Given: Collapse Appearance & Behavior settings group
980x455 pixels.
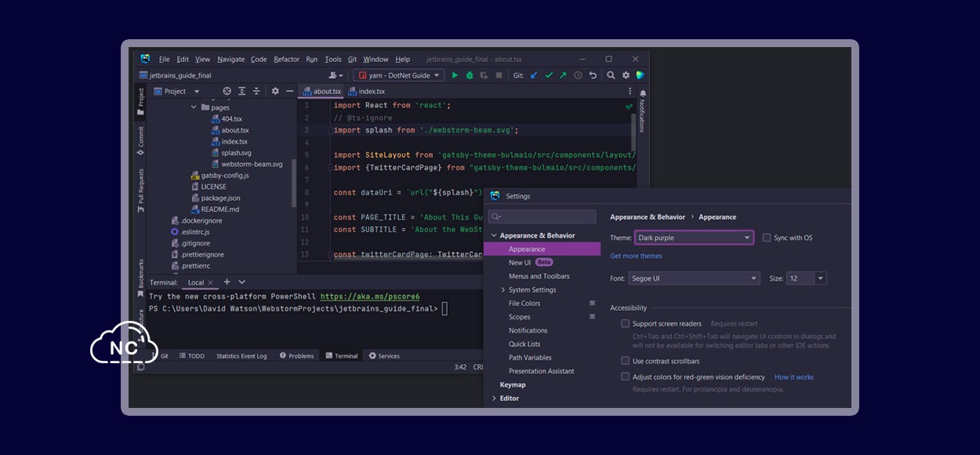Looking at the screenshot, I should [x=494, y=235].
